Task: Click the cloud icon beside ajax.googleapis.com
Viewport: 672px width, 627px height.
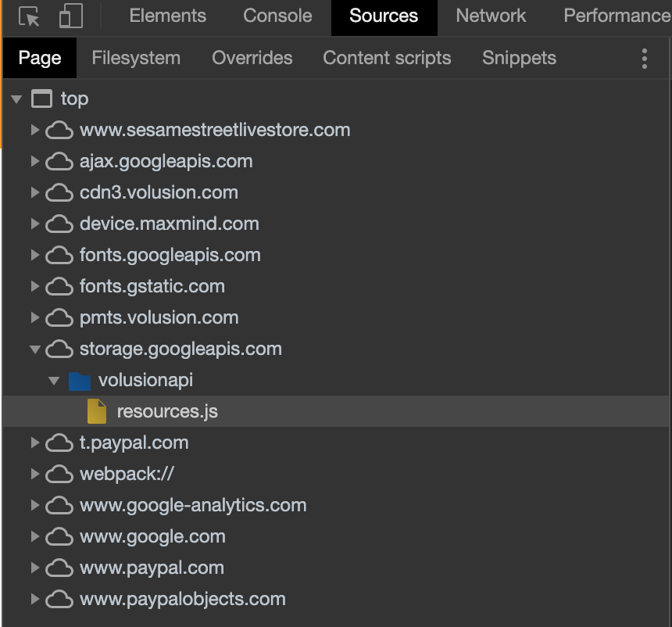Action: [x=59, y=162]
